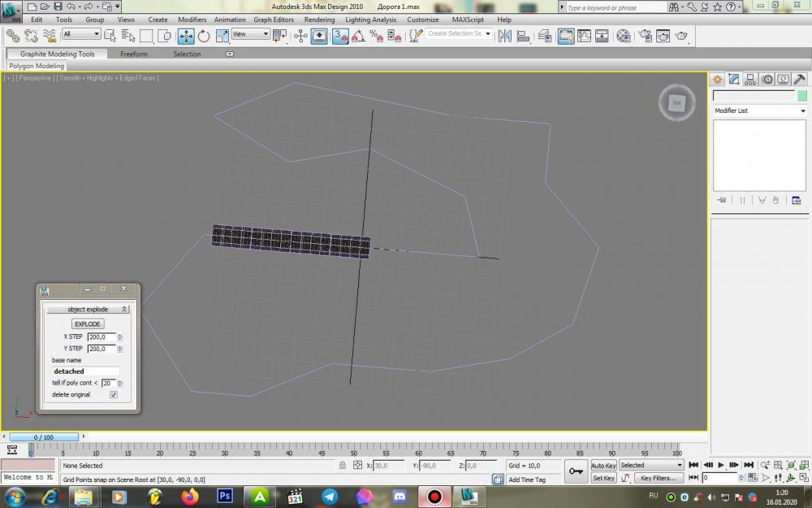Switch to the Freeform ribbon tab
The height and width of the screenshot is (508, 812).
(134, 54)
